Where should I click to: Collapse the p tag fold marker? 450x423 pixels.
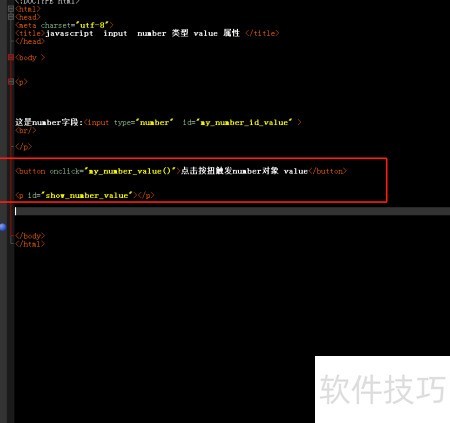(x=11, y=81)
